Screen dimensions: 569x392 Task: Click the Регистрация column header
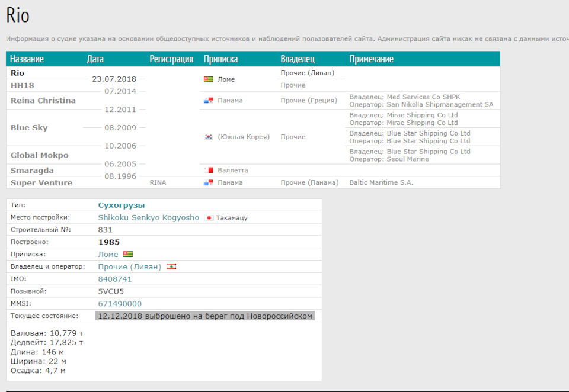(x=171, y=59)
